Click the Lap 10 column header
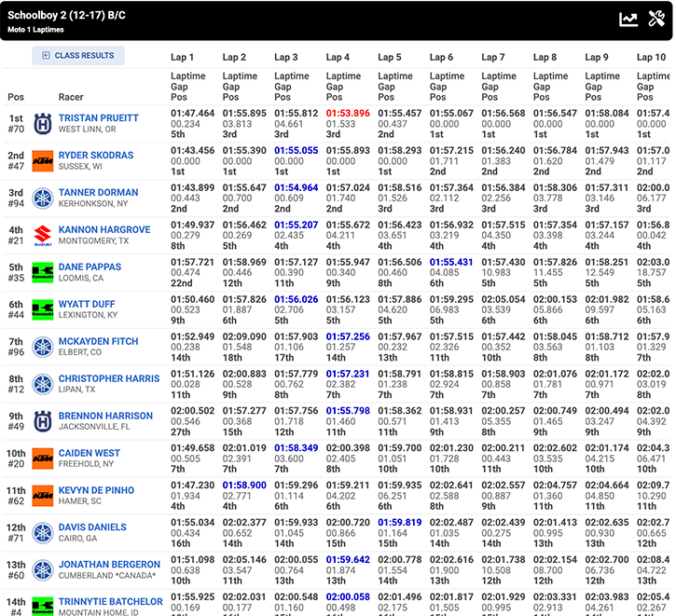 pos(651,57)
